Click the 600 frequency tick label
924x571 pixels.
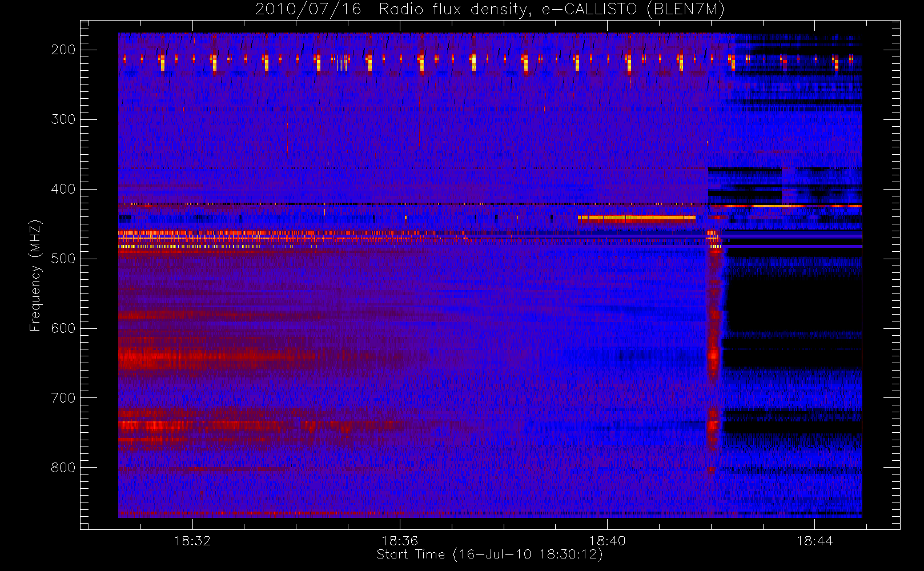[x=63, y=328]
